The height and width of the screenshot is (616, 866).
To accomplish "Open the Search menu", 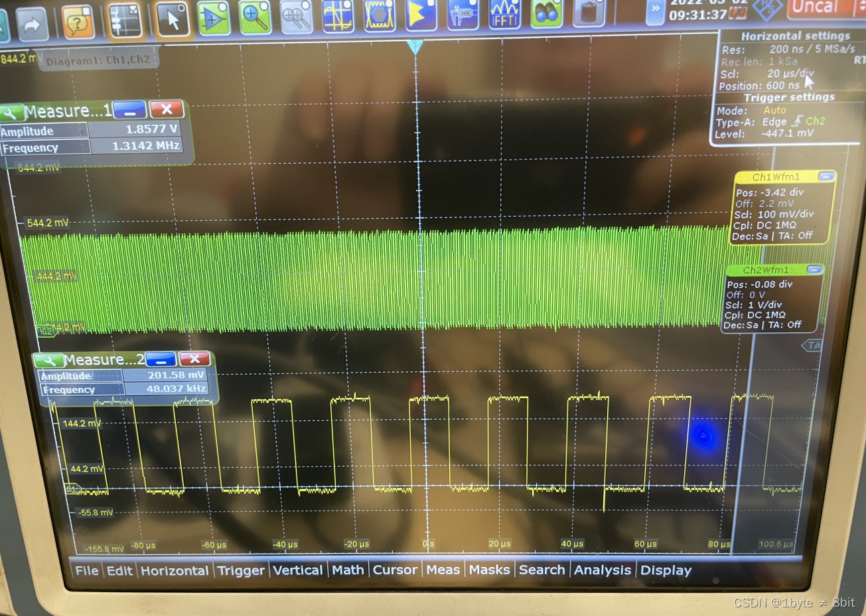I will [542, 570].
